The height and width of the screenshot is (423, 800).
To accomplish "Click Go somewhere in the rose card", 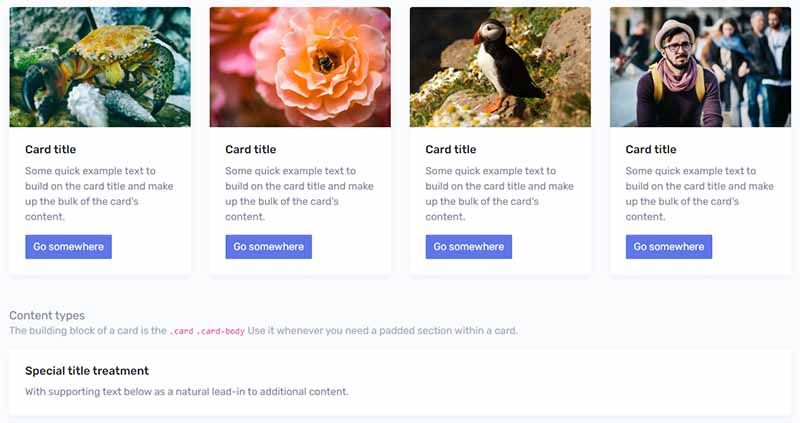I will click(268, 247).
